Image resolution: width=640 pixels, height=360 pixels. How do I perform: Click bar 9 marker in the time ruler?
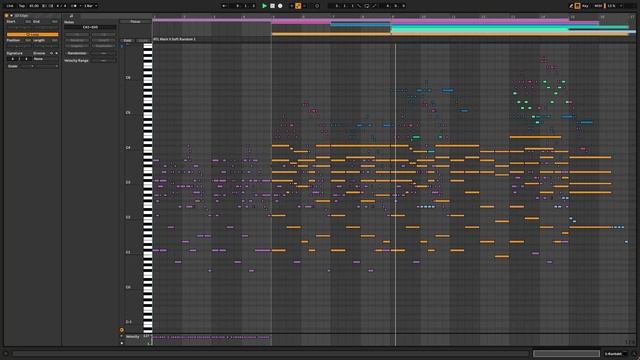point(393,17)
